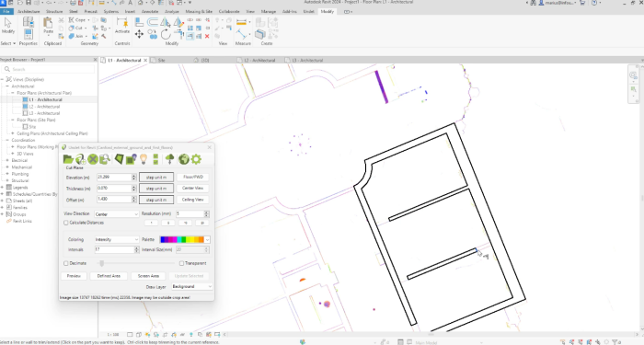The image size is (644, 345).
Task: Switch to the L2 - Architectural view tab
Action: pos(259,60)
